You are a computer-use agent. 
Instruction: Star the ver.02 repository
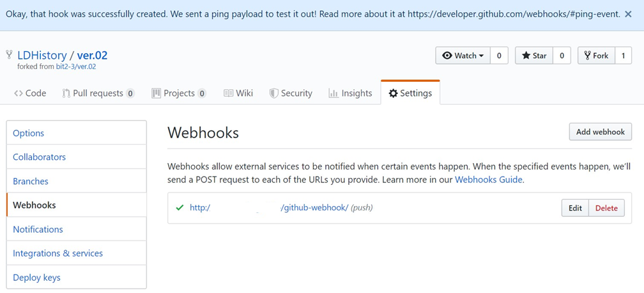[x=534, y=56]
